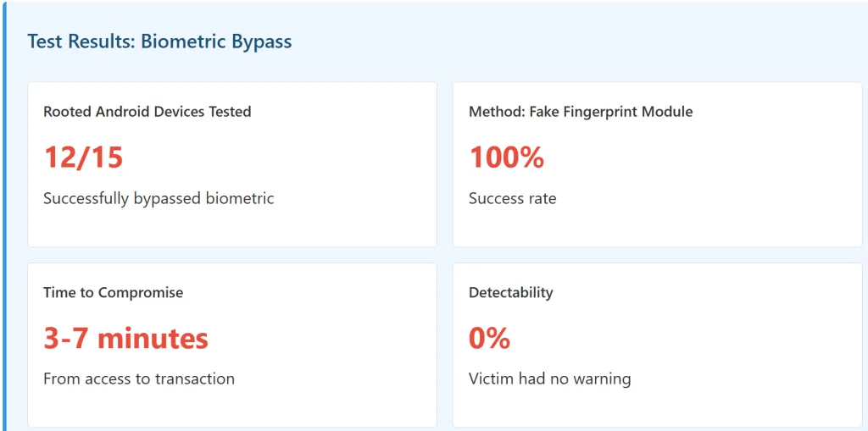Image resolution: width=868 pixels, height=431 pixels.
Task: Click the "Test Results:" title text
Action: [x=81, y=41]
